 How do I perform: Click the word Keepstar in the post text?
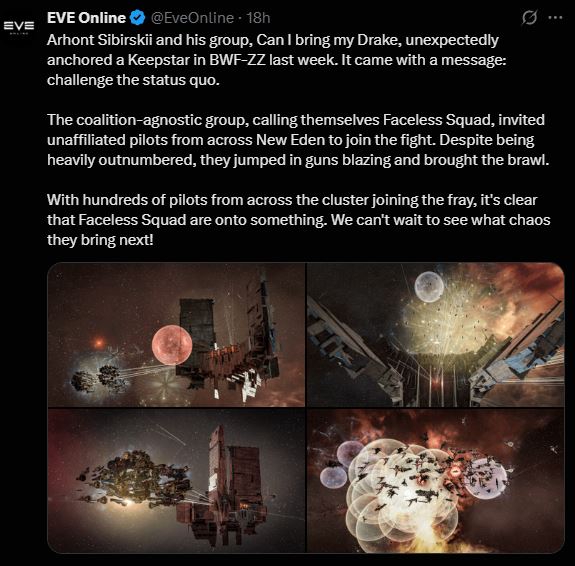(158, 60)
